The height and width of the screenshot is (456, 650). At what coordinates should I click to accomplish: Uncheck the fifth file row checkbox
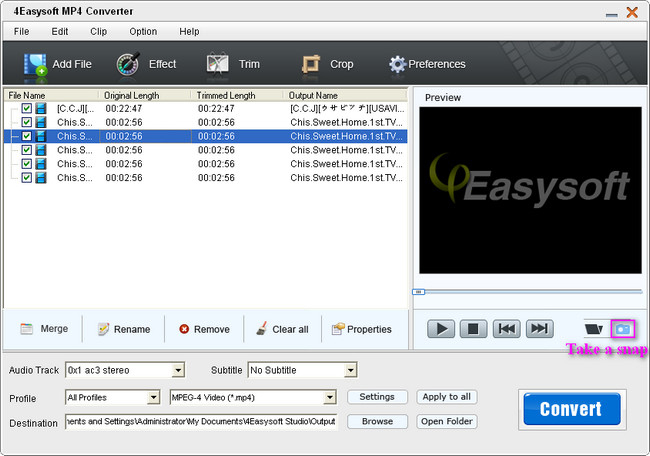pyautogui.click(x=27, y=164)
